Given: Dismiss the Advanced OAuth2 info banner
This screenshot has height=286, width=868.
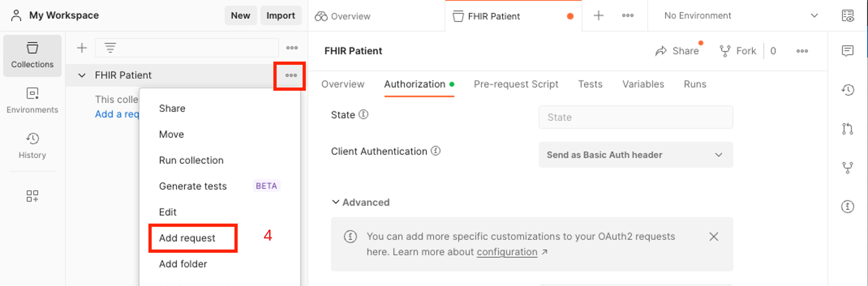Looking at the screenshot, I should (x=714, y=237).
